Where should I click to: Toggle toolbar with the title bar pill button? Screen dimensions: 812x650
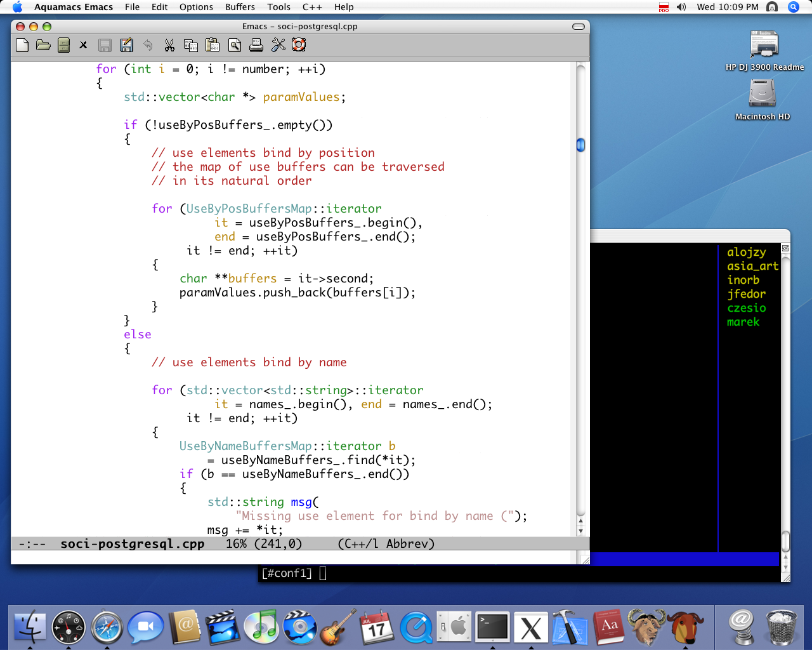(578, 27)
